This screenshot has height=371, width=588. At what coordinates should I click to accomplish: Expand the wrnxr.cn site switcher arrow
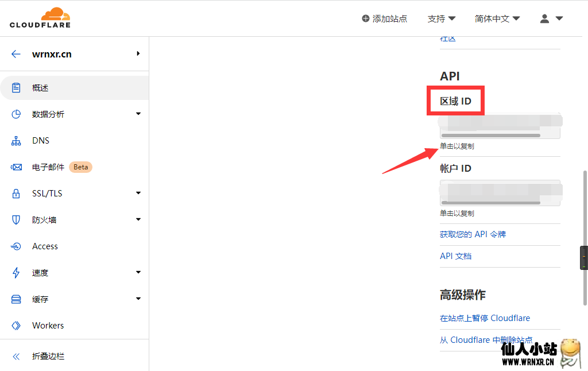pyautogui.click(x=138, y=53)
